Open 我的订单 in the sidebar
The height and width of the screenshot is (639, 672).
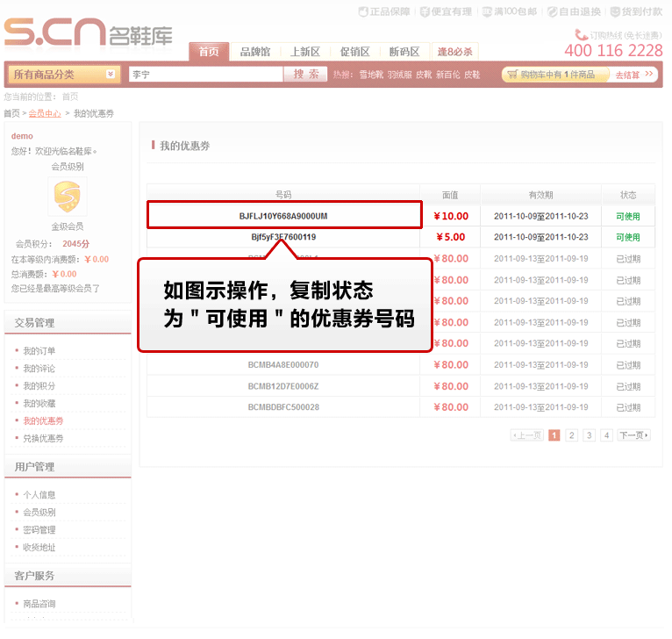coord(39,351)
